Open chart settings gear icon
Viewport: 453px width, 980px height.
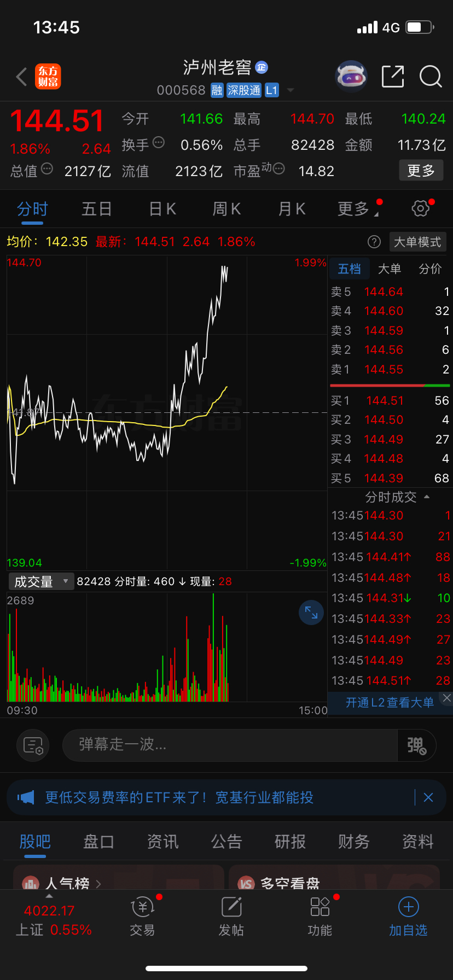tap(420, 208)
